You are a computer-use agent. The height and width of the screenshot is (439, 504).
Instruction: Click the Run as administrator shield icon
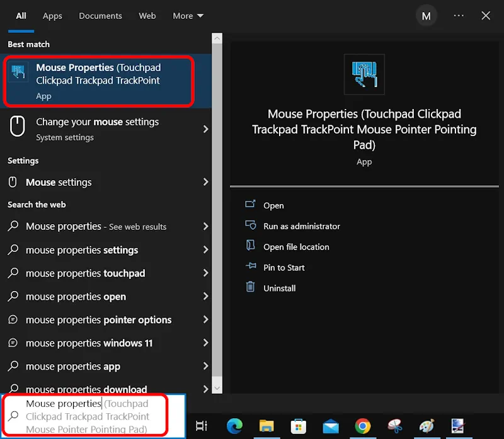point(250,225)
